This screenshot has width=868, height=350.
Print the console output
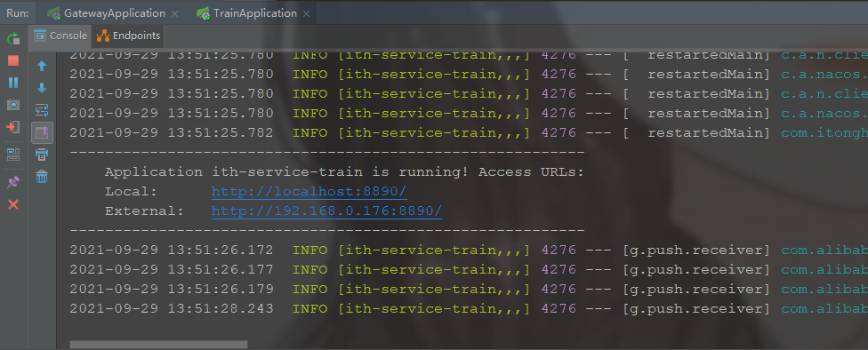coord(42,155)
